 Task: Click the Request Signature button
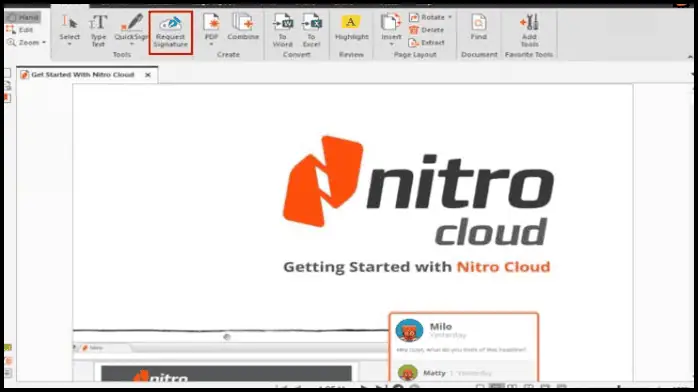170,32
